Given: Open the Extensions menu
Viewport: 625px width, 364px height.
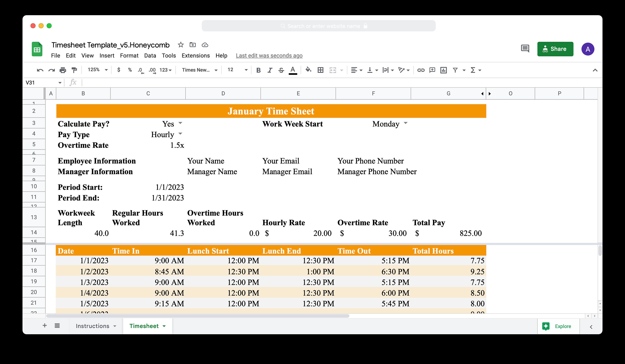Looking at the screenshot, I should point(196,56).
